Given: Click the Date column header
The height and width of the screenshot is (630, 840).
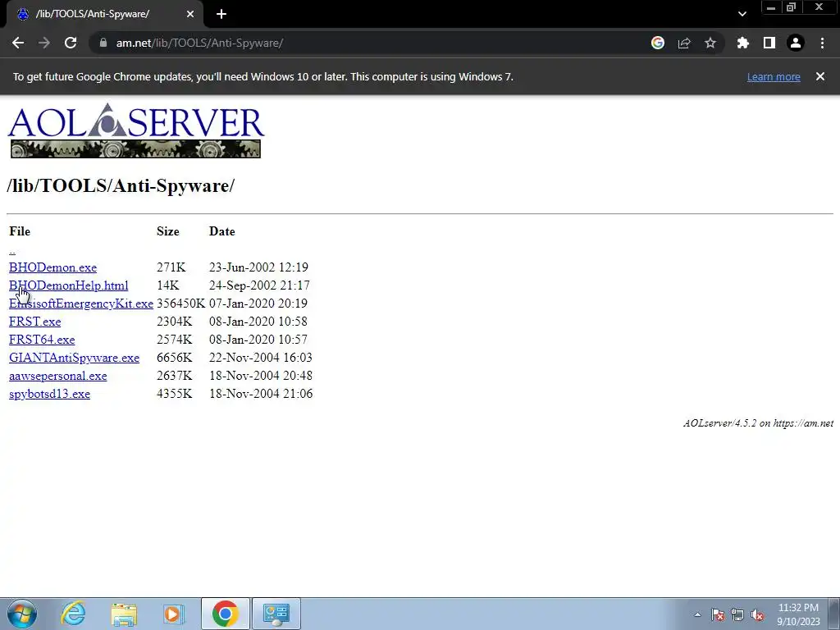Looking at the screenshot, I should point(221,231).
